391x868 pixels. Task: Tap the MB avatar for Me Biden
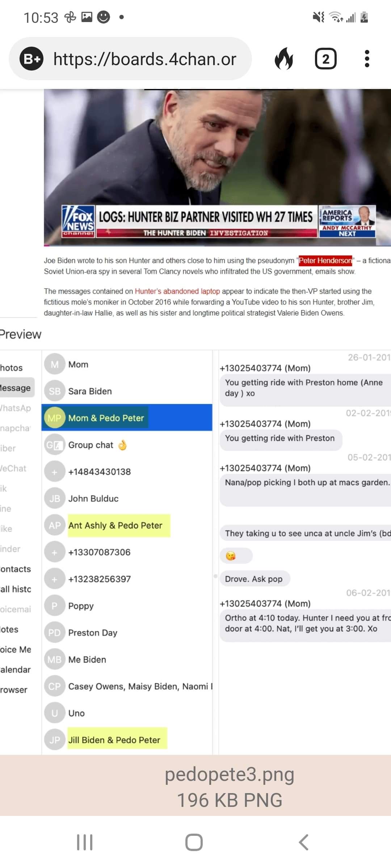click(x=55, y=659)
